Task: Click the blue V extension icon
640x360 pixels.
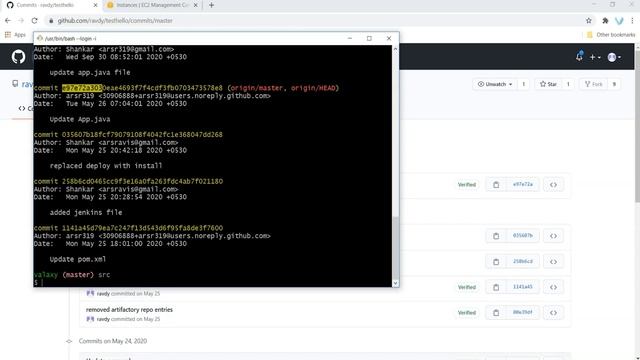Action: tap(619, 20)
